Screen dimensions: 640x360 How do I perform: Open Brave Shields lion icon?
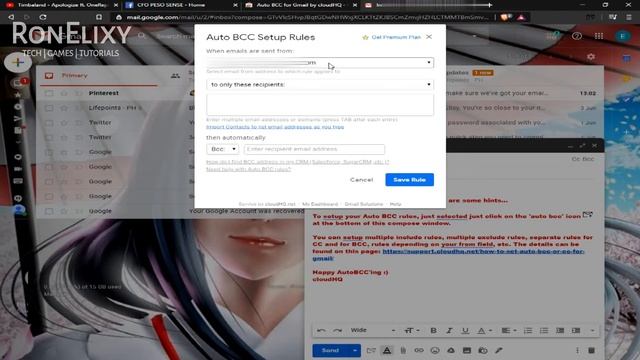click(x=505, y=17)
